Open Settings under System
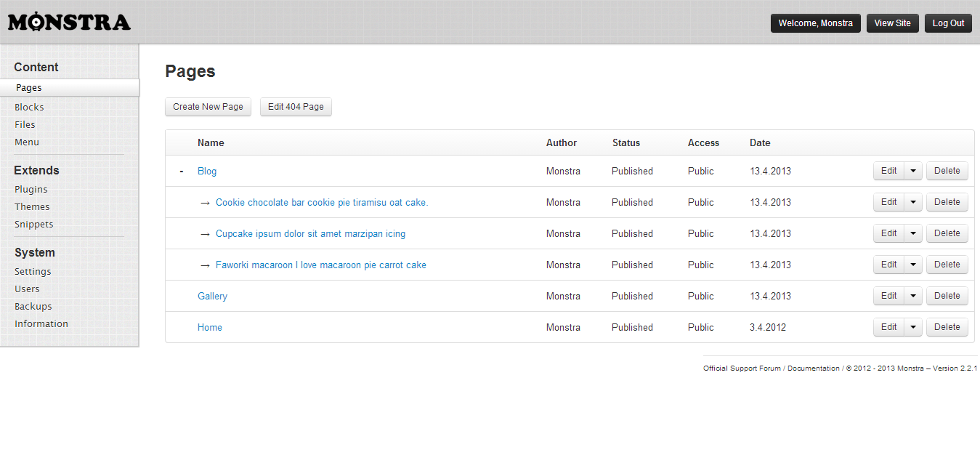This screenshot has width=980, height=455. pyautogui.click(x=33, y=271)
